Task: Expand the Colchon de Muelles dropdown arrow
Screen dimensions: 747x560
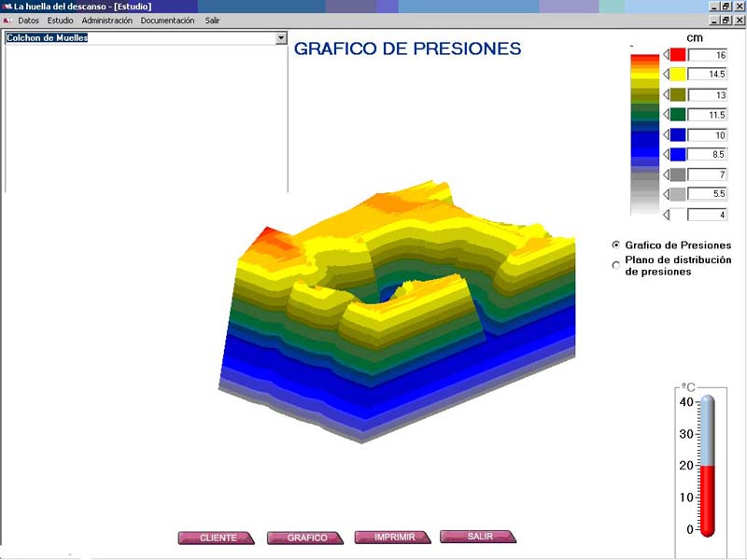Action: pyautogui.click(x=280, y=38)
